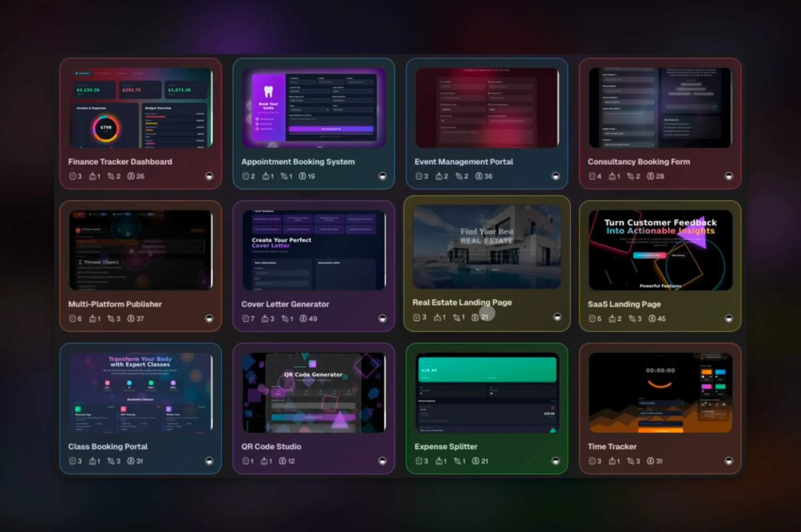Click the robot agent icon on QR Code Studio

coord(264,461)
